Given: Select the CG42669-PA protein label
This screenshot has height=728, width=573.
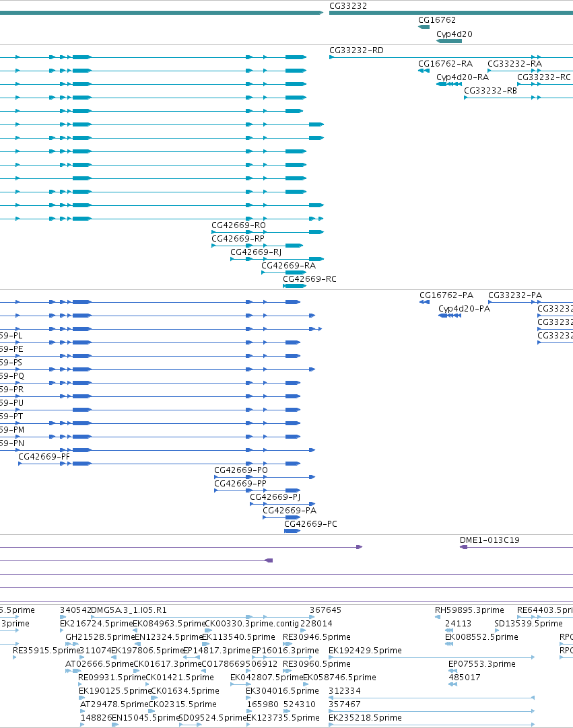Looking at the screenshot, I should point(290,511).
